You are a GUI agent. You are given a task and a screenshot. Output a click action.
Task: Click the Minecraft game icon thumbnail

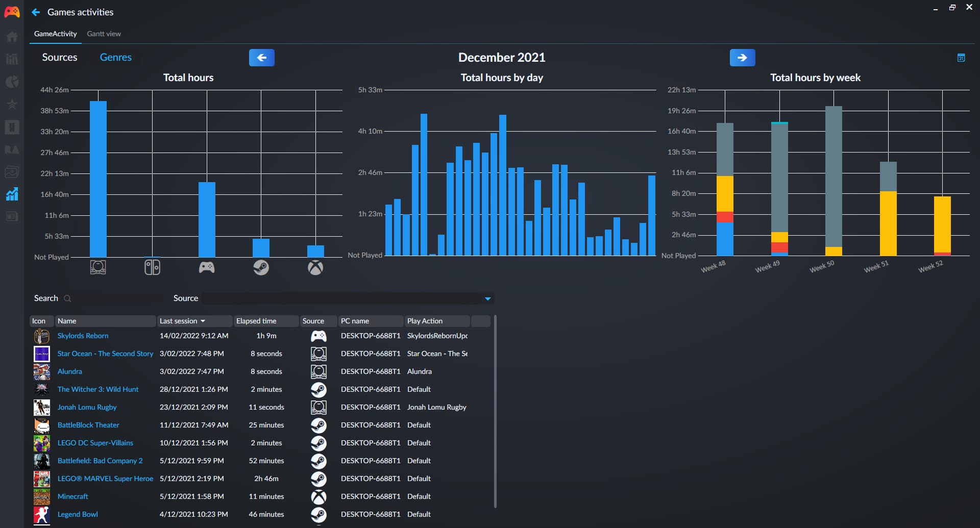42,497
